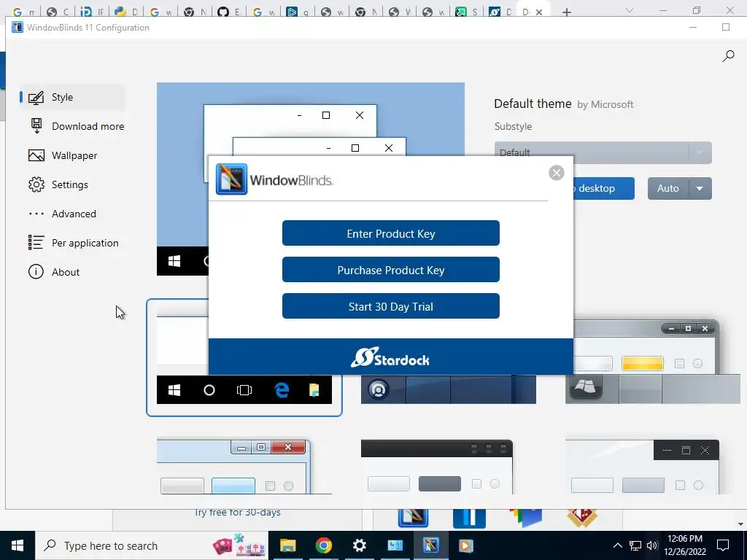Open Per application settings
This screenshot has height=560, width=747.
[x=74, y=243]
